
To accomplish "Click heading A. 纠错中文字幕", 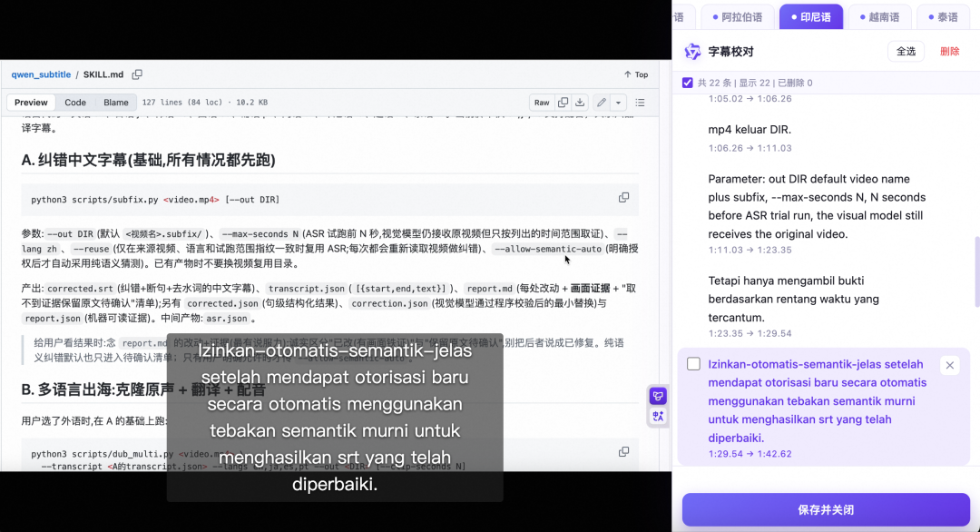I will [x=148, y=160].
